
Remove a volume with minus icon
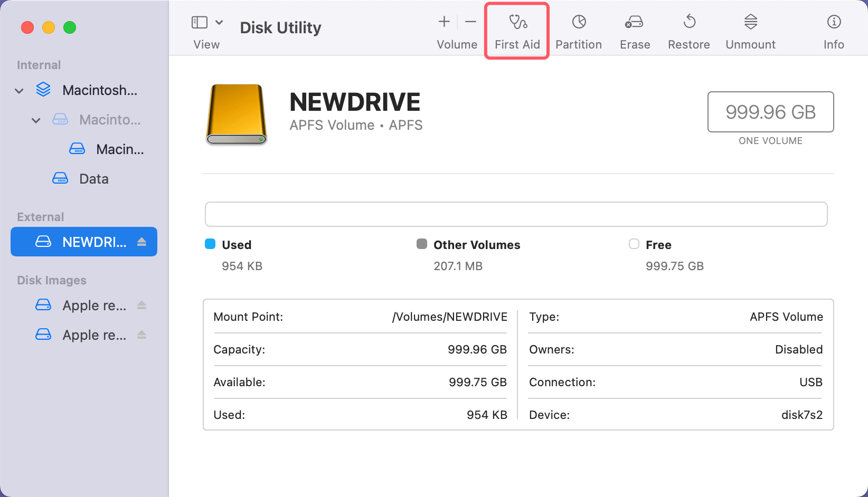(470, 22)
